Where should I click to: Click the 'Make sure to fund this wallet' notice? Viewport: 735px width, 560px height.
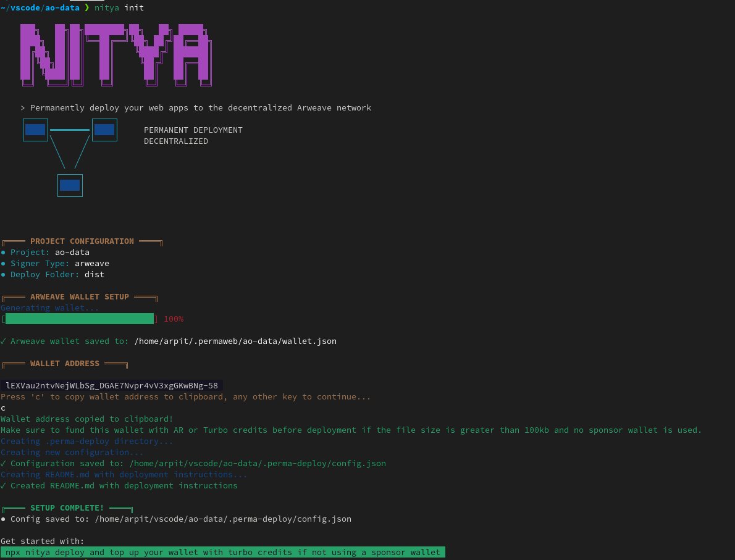pyautogui.click(x=351, y=430)
